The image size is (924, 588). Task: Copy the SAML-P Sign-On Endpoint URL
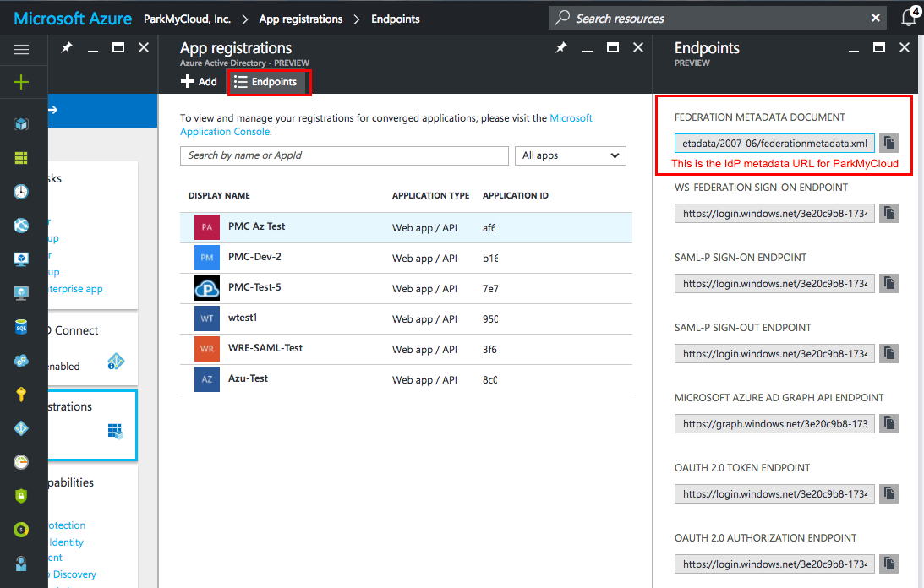click(x=889, y=283)
